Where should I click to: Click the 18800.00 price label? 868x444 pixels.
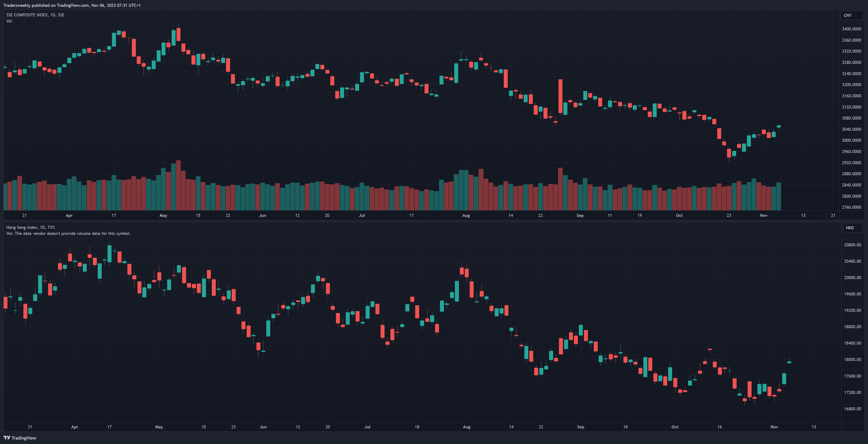(853, 327)
